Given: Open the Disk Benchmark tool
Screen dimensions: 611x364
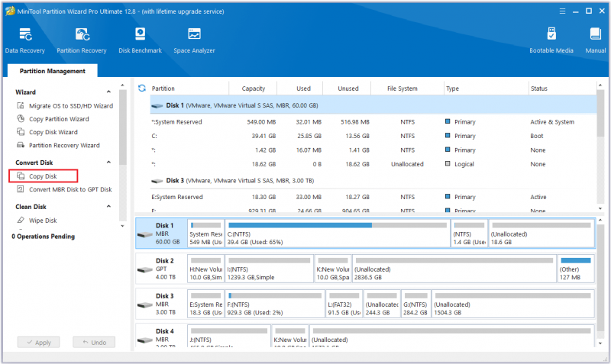Looking at the screenshot, I should point(140,40).
